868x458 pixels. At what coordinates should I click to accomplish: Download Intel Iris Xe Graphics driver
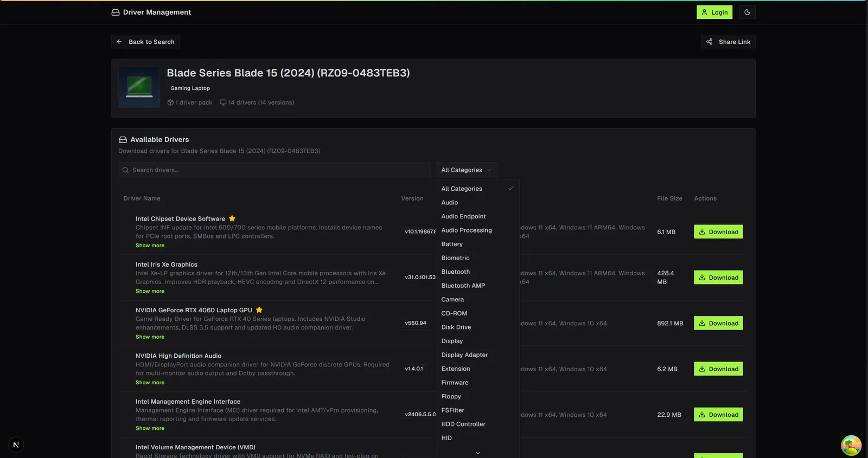(718, 278)
